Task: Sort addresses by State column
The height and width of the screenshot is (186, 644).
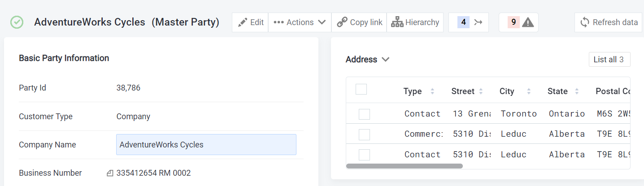Action: coord(577,91)
